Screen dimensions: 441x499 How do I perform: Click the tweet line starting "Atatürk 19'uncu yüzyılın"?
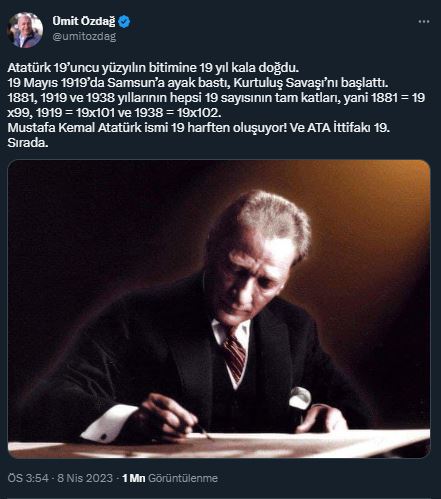(x=153, y=68)
